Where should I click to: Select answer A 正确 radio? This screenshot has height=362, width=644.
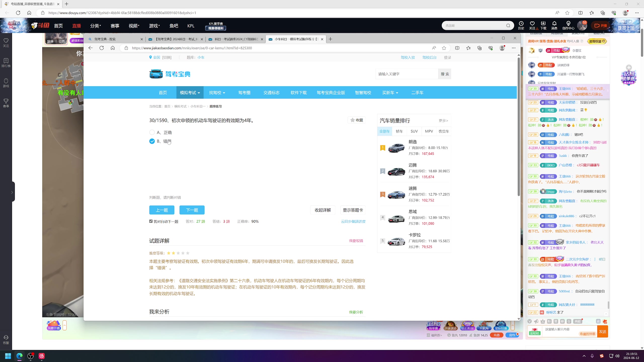(x=152, y=132)
